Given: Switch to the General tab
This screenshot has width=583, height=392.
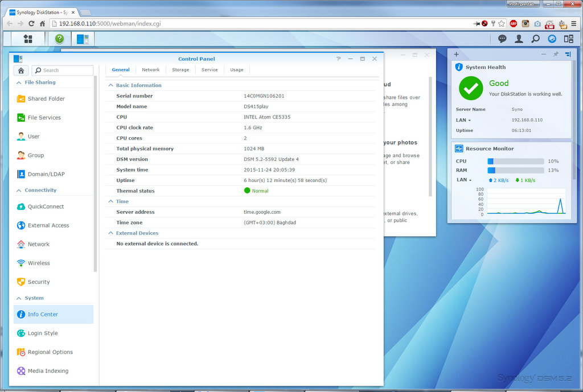Looking at the screenshot, I should [121, 70].
